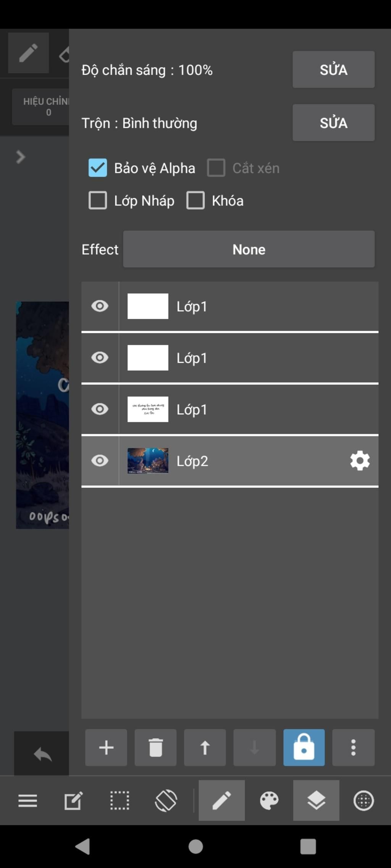
Task: Select the Lớp2 layer thumbnail
Action: tap(148, 461)
